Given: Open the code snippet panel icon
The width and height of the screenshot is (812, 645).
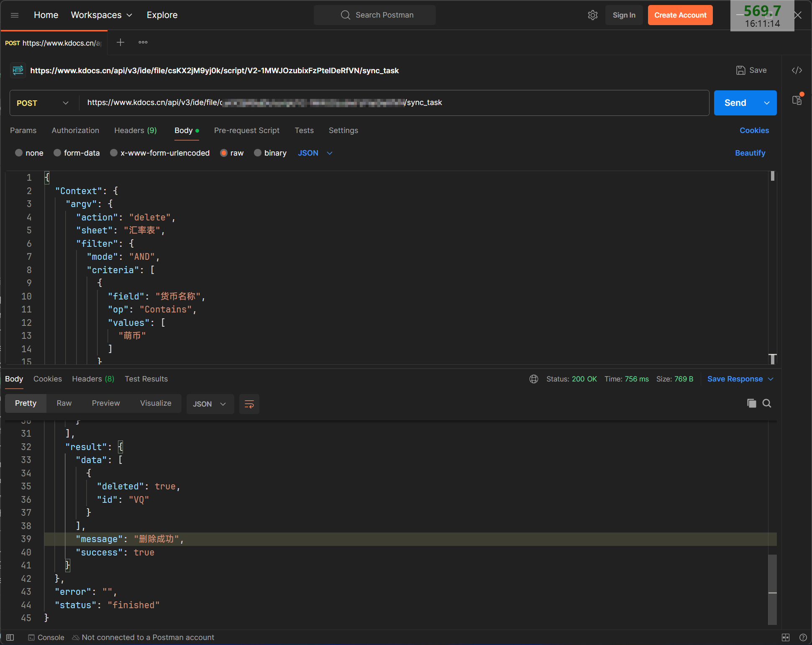Looking at the screenshot, I should [797, 70].
